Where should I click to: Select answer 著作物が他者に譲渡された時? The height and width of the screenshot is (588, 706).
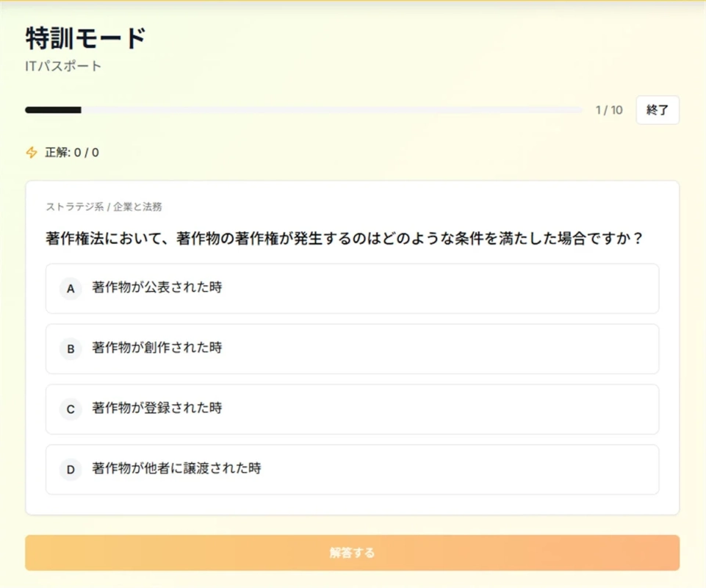353,470
